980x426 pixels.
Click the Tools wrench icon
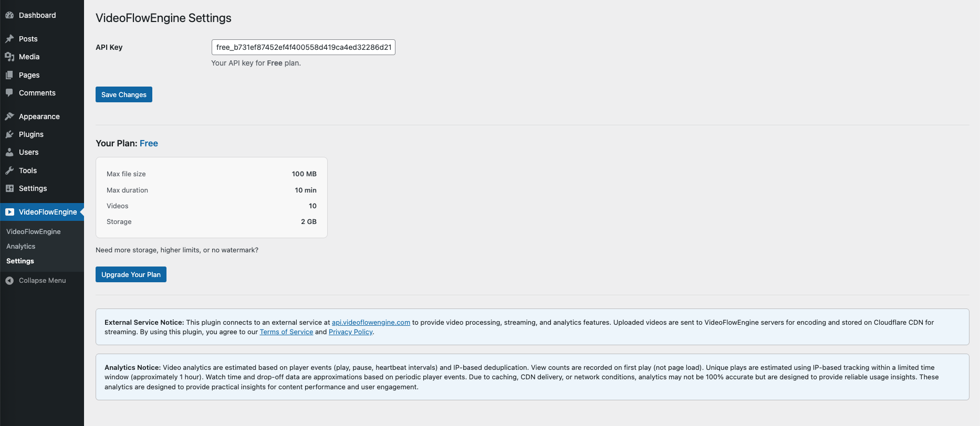pyautogui.click(x=9, y=171)
